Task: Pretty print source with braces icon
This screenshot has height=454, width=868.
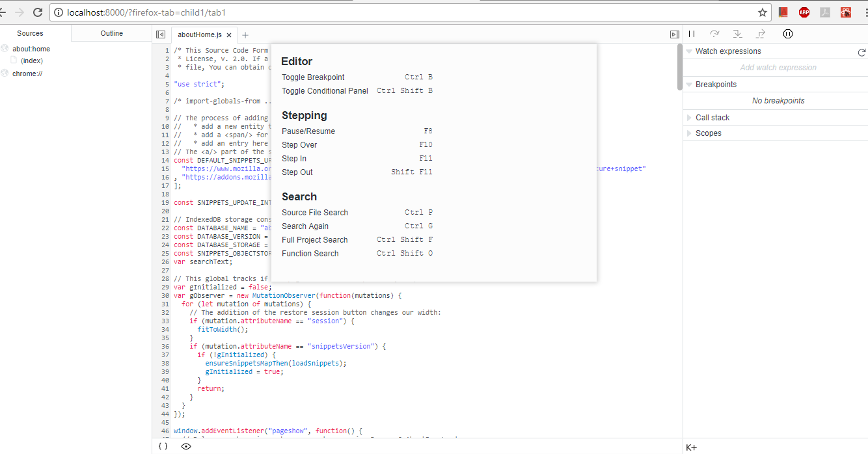Action: (x=163, y=446)
